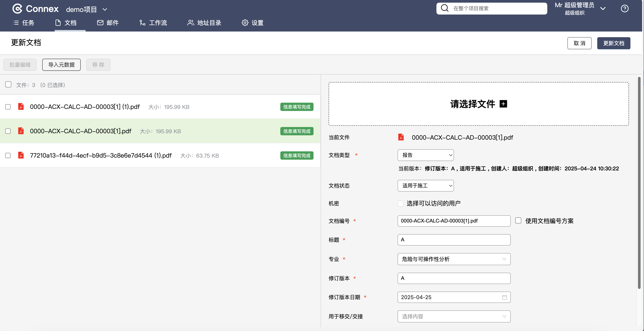Image resolution: width=644 pixels, height=331 pixels.
Task: Open the 工作流 navigation tab
Action: coord(153,23)
